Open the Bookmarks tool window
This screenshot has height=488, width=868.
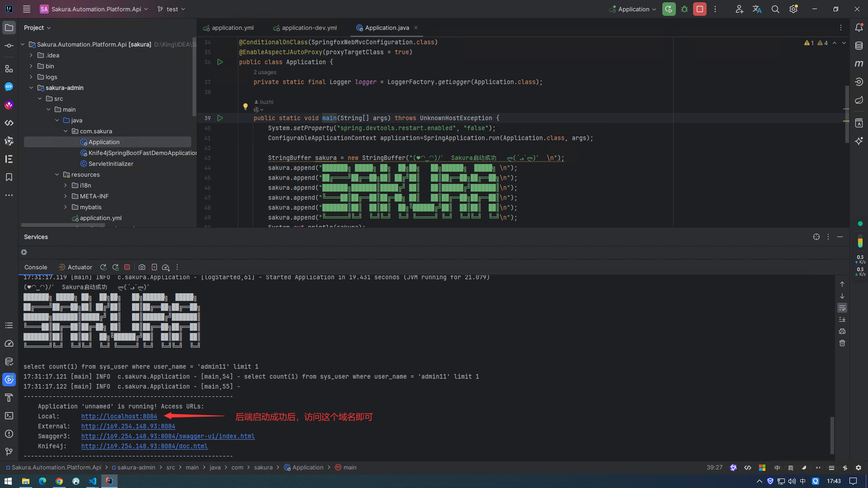9,177
